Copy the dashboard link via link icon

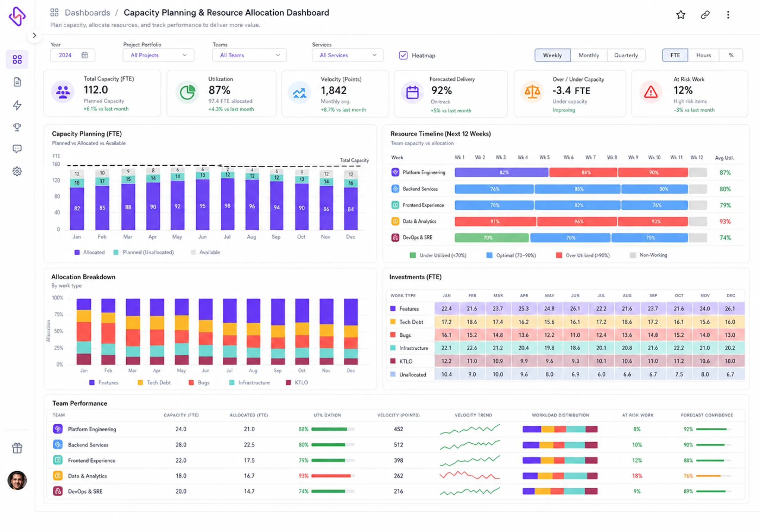[705, 15]
